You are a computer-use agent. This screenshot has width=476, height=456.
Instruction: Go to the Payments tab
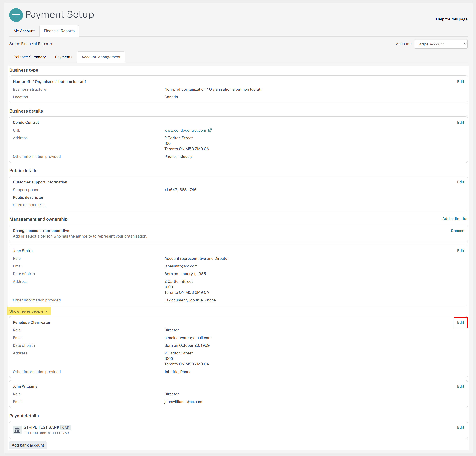pyautogui.click(x=64, y=57)
